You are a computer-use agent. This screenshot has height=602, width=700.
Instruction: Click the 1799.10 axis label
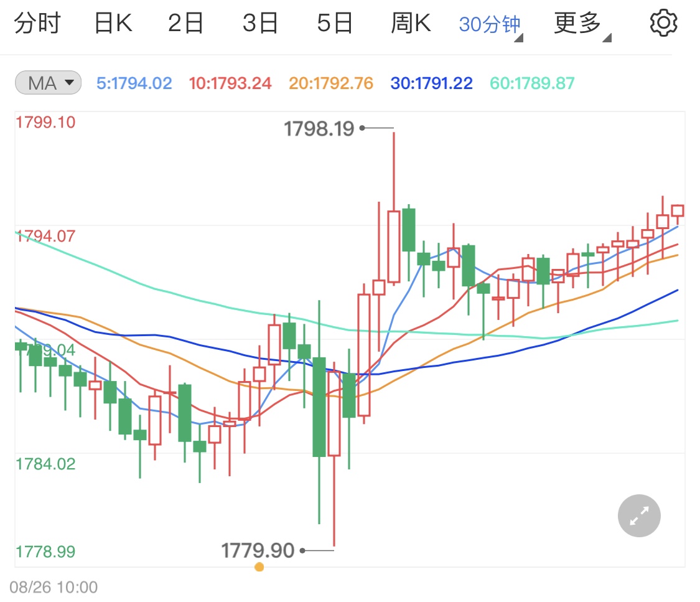45,123
